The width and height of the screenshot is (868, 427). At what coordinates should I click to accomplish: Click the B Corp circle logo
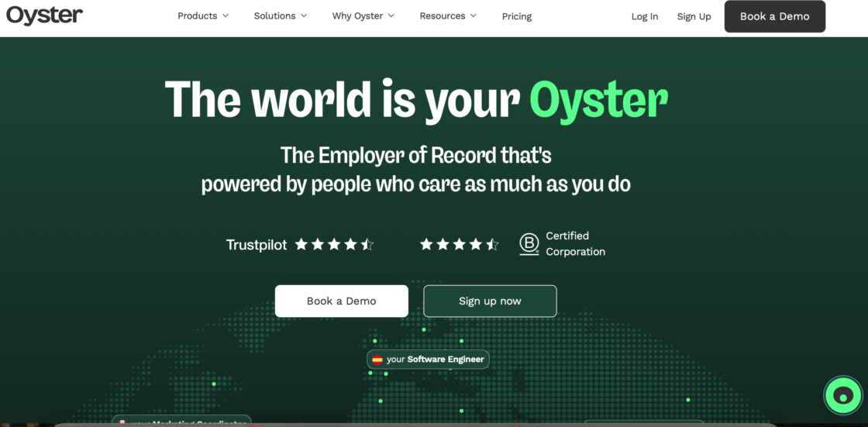tap(529, 244)
